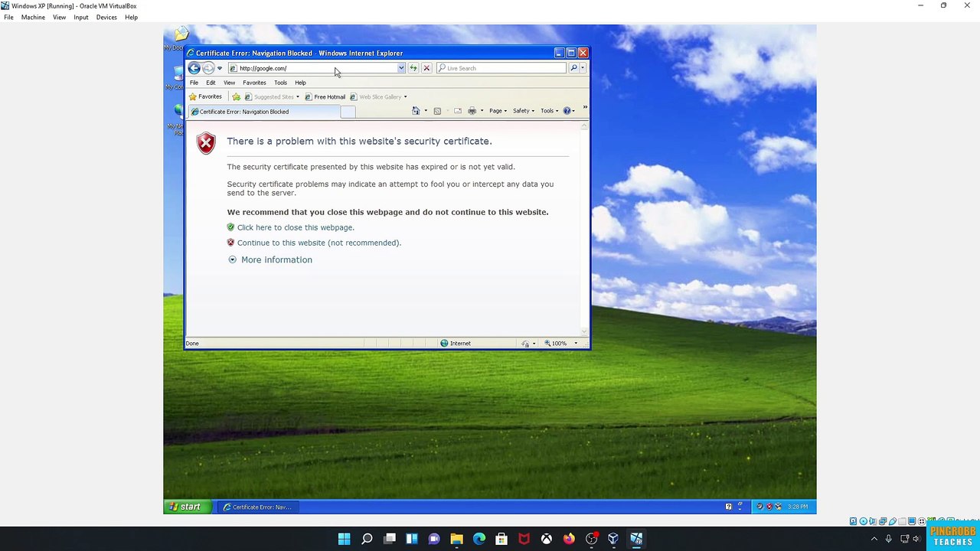Open VirtualBox Machine menu
This screenshot has width=980, height=551.
(x=33, y=17)
